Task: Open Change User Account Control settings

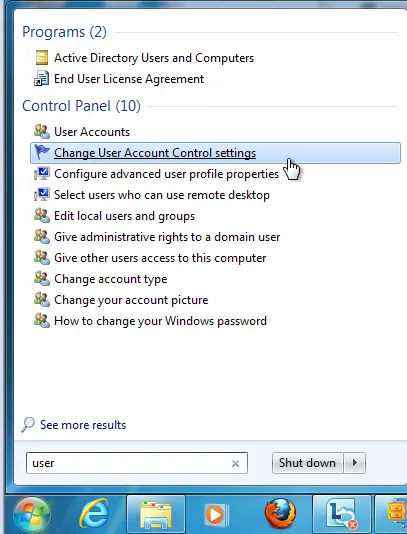Action: [215, 153]
